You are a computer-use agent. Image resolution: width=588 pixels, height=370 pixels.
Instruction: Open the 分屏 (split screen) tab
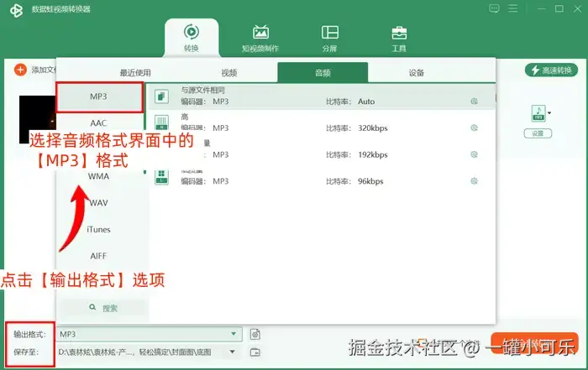tap(329, 38)
